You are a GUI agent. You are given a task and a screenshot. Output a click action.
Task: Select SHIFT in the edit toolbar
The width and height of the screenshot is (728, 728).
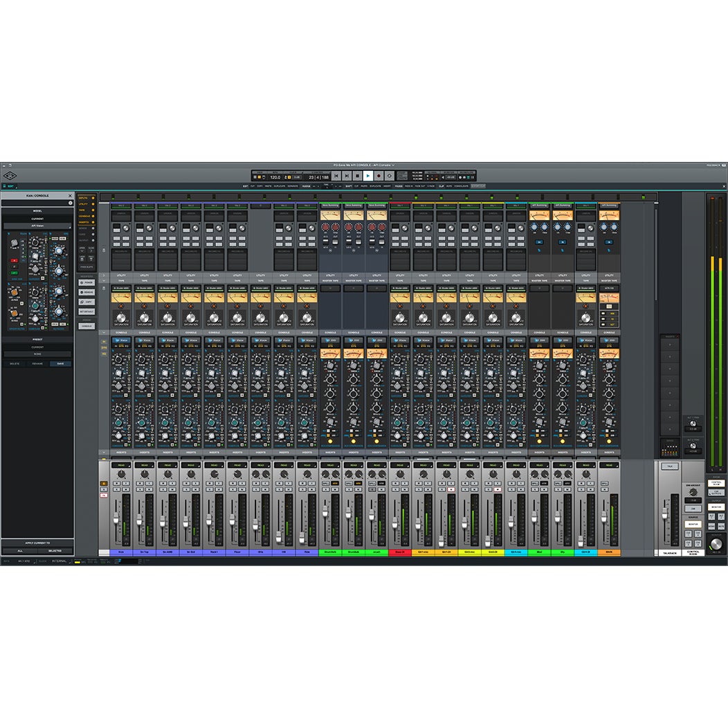click(348, 186)
